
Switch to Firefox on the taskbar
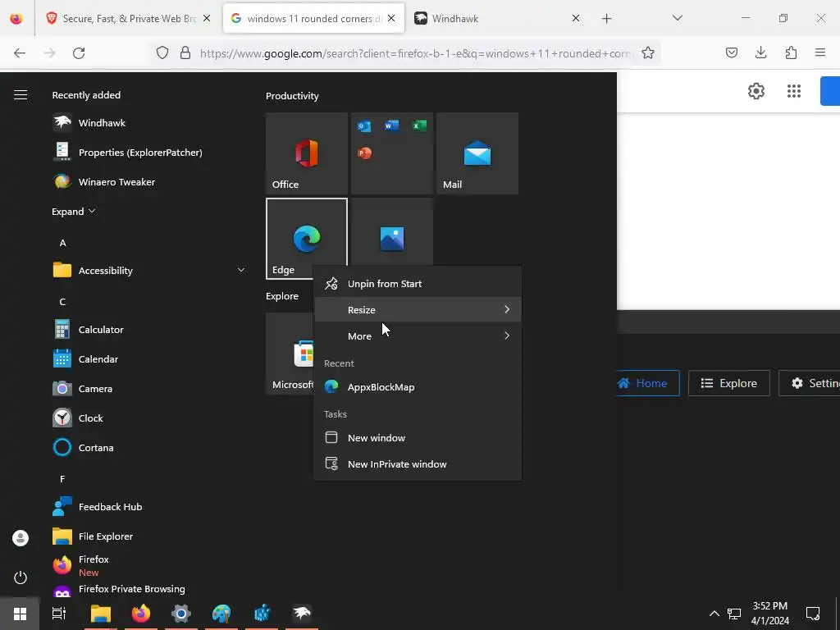coord(141,614)
